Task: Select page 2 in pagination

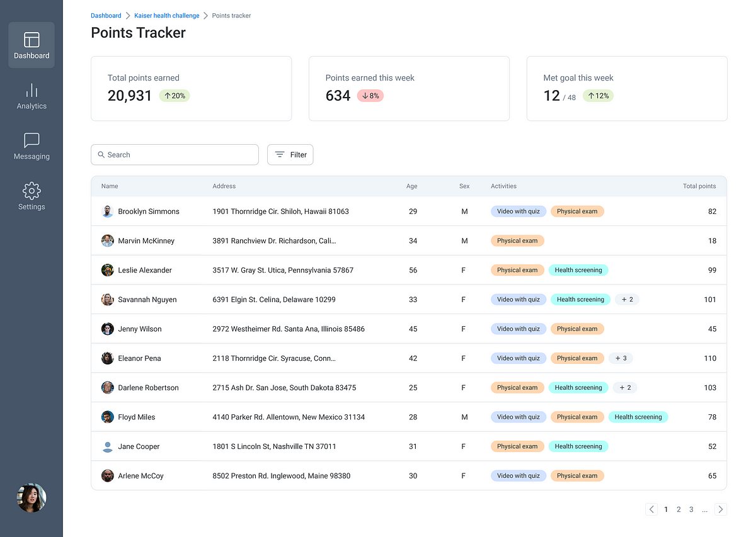Action: [x=679, y=509]
